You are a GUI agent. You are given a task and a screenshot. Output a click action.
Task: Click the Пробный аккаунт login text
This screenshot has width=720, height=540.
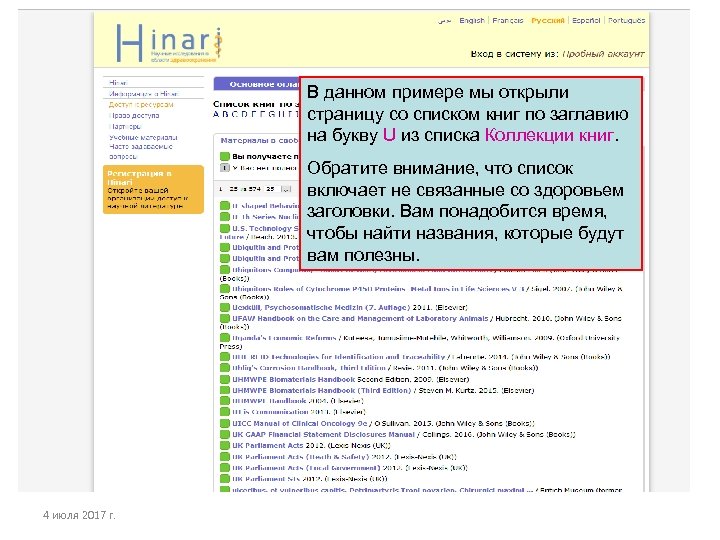pyautogui.click(x=603, y=54)
